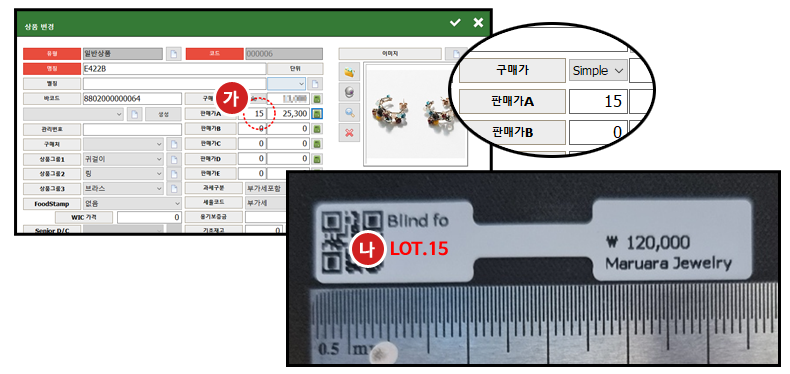Image resolution: width=790 pixels, height=374 pixels.
Task: Open the document icon next to 브라스 group
Action: point(173,189)
